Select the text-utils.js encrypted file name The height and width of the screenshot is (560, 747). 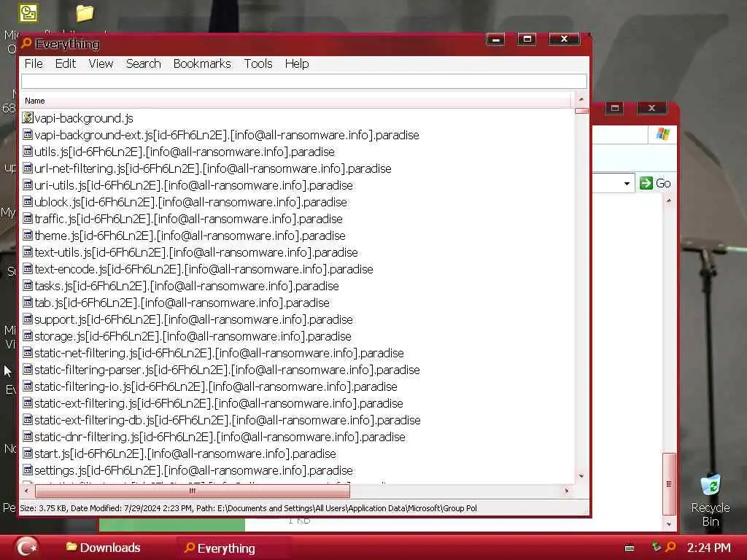196,252
